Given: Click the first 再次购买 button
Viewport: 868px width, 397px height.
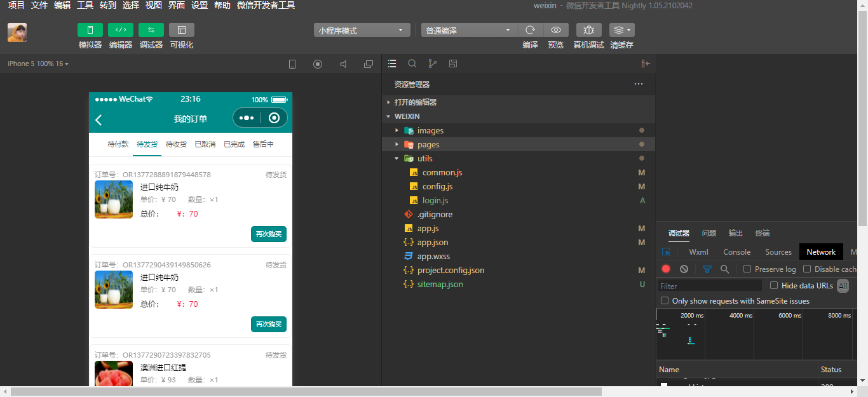Looking at the screenshot, I should [268, 234].
